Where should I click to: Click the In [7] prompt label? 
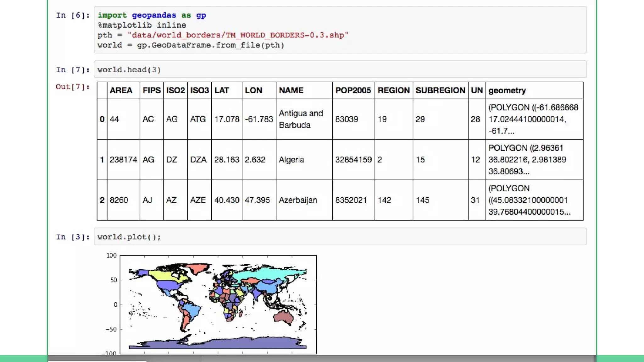tap(73, 70)
